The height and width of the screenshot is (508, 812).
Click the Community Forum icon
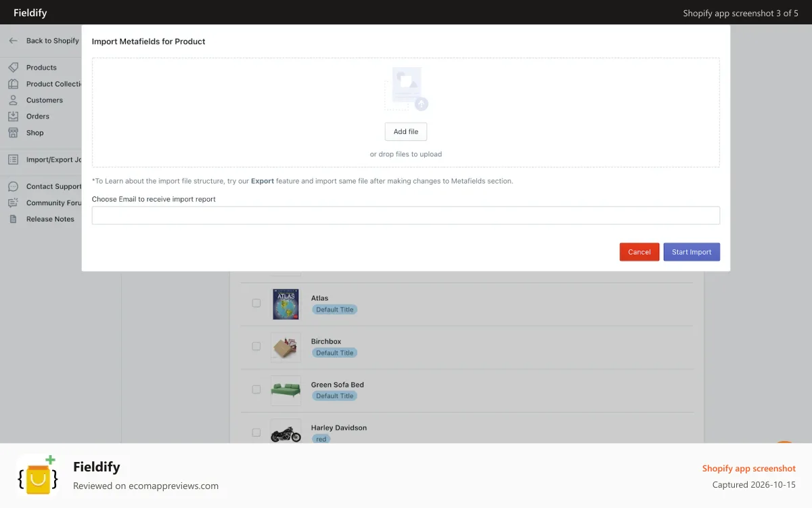click(x=13, y=203)
